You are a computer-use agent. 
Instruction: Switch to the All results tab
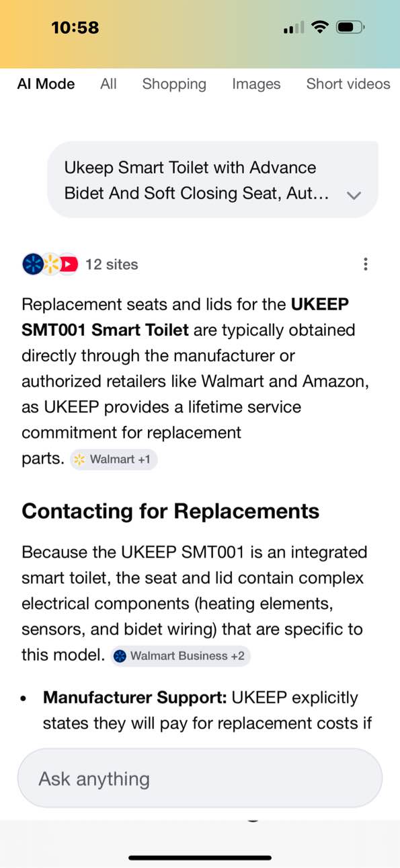pos(108,83)
